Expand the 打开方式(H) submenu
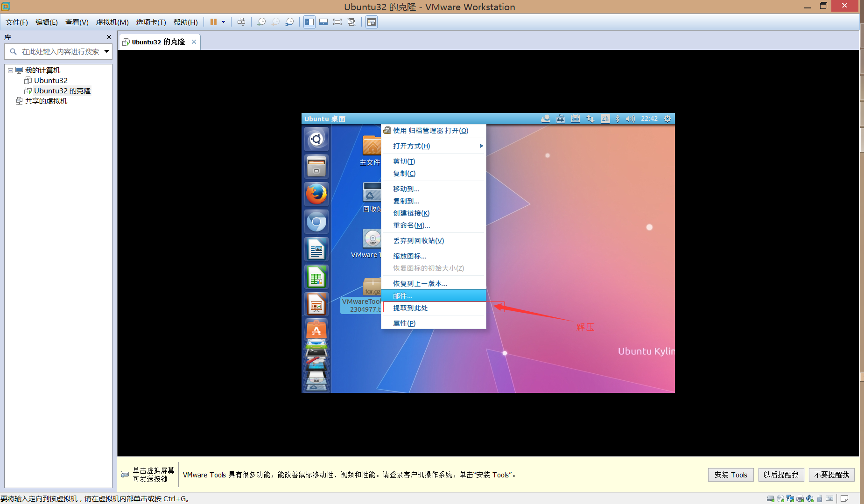 click(x=433, y=146)
